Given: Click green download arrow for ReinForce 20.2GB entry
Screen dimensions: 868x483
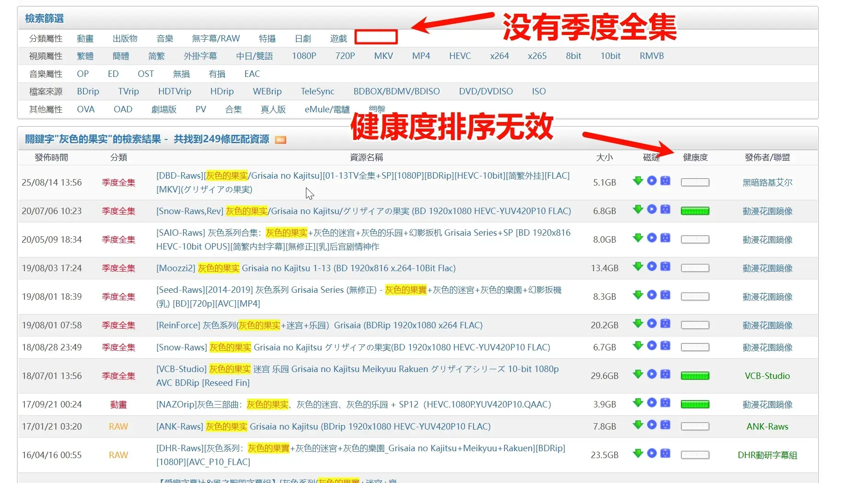Looking at the screenshot, I should [638, 323].
